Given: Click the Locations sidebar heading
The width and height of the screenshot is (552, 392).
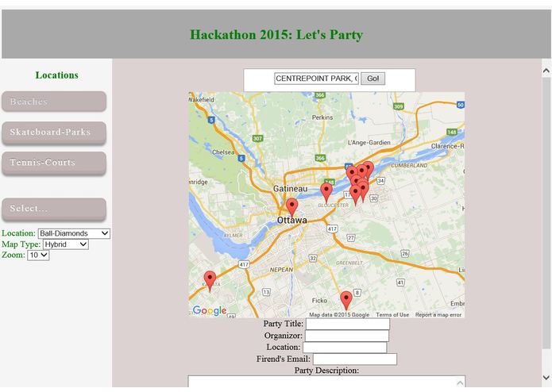Looking at the screenshot, I should [56, 75].
